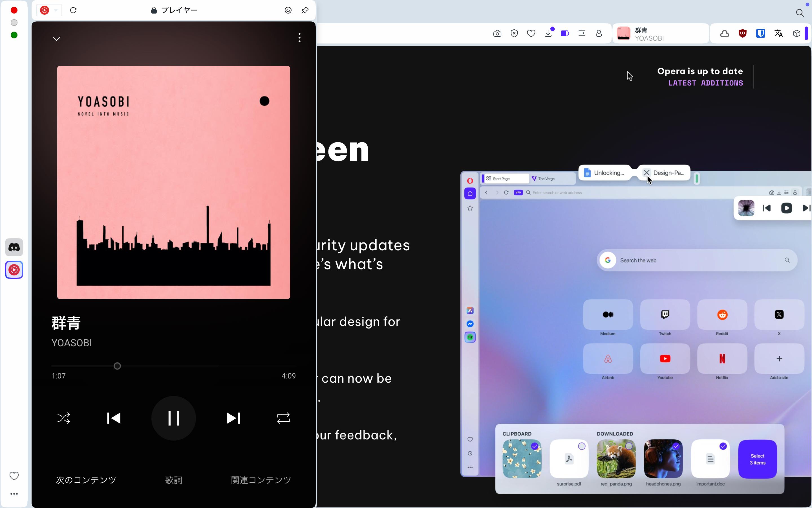Open the artist link YOASOBI in player
Screen dimensions: 812x508
(71, 343)
